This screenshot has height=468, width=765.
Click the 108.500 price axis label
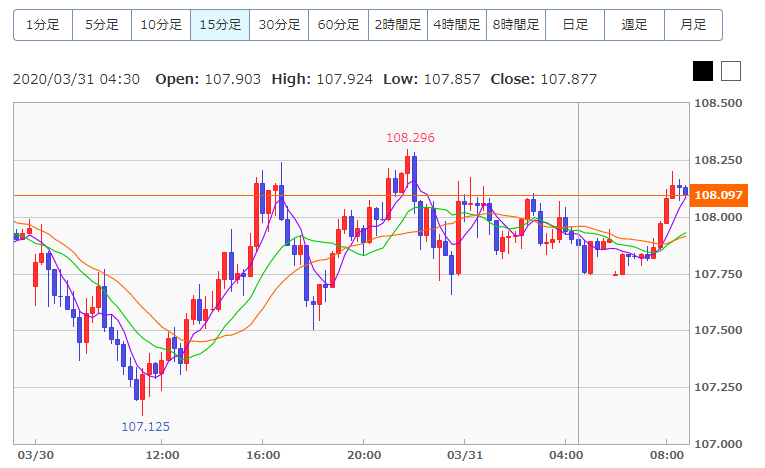point(718,103)
